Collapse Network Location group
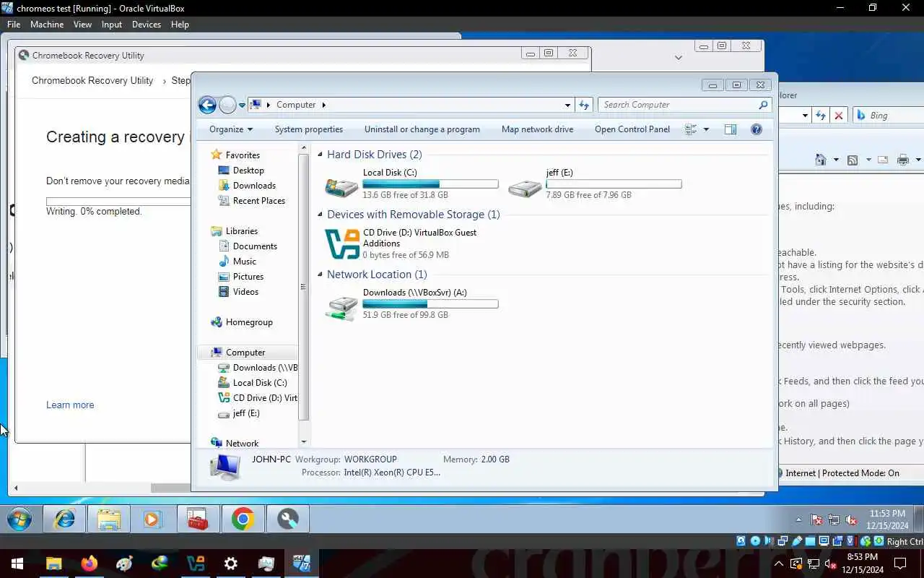The height and width of the screenshot is (578, 924). (320, 275)
